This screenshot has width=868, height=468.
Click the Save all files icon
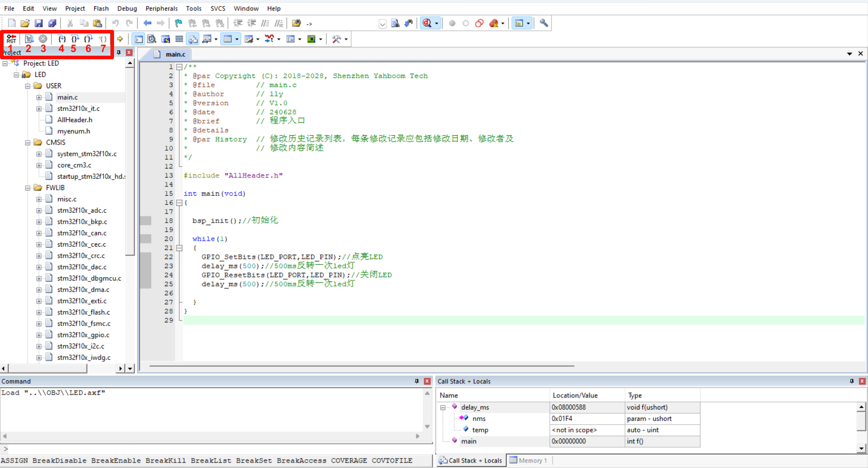[52, 24]
